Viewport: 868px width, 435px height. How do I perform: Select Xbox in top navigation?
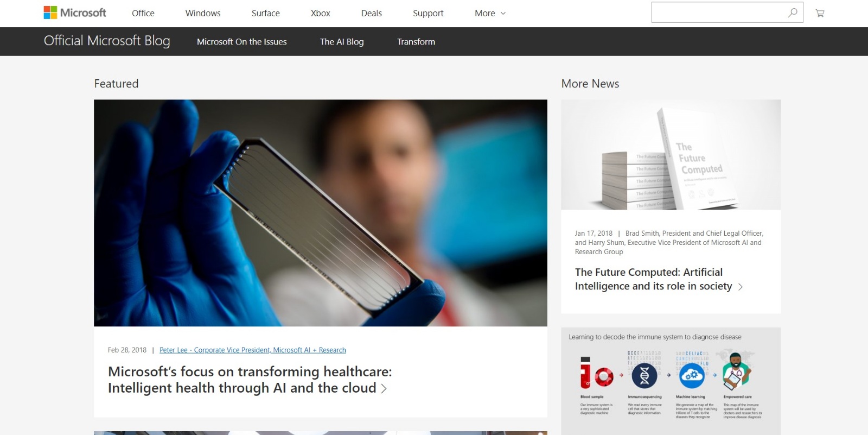point(321,13)
